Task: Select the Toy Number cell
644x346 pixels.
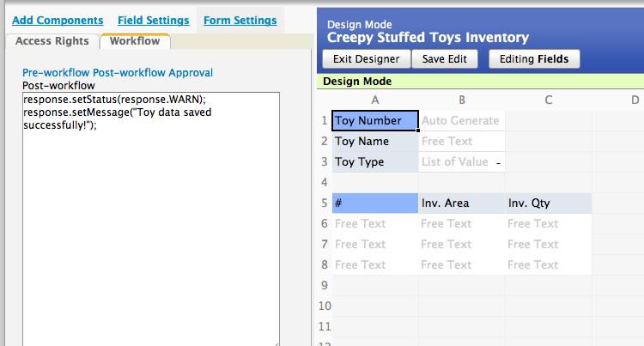Action: [x=374, y=121]
